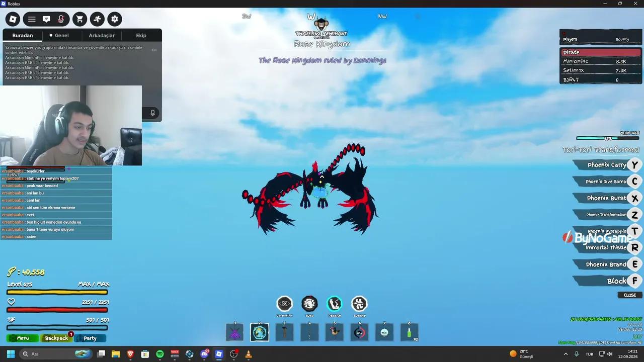Open Spotify from the taskbar

pyautogui.click(x=160, y=354)
